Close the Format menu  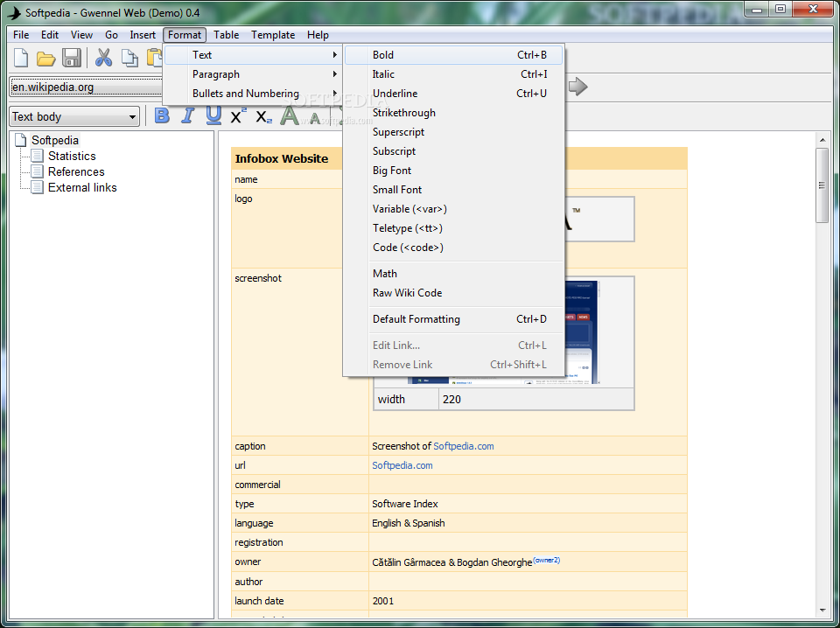(x=185, y=35)
